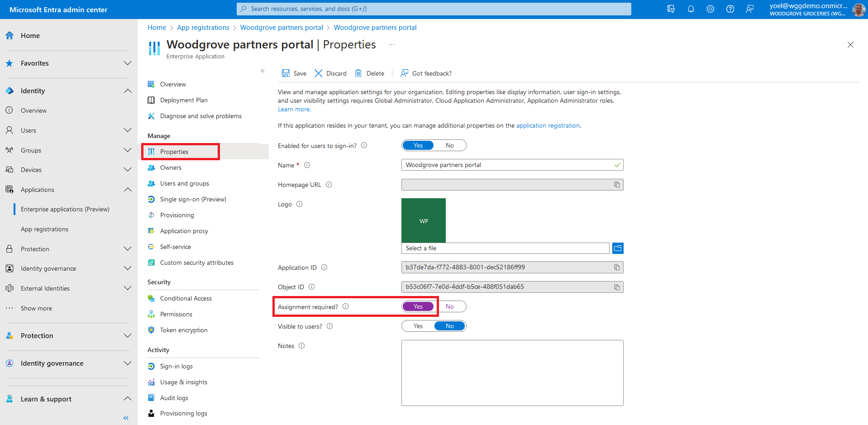Click the logo file browse icon
The height and width of the screenshot is (425, 868).
click(x=618, y=248)
